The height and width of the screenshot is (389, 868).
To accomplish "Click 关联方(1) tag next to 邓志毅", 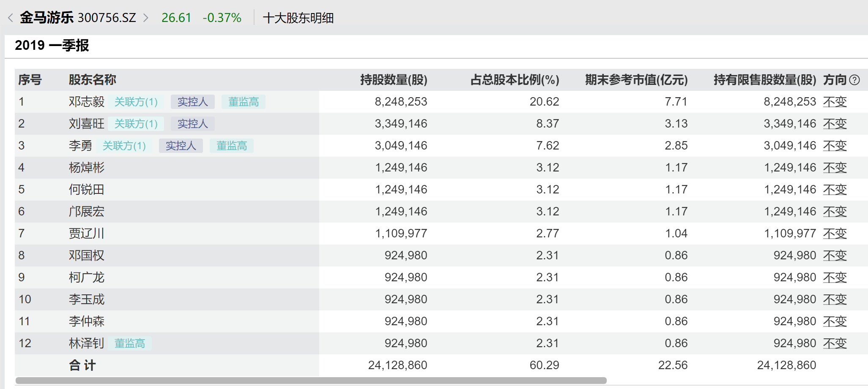I will pyautogui.click(x=136, y=102).
